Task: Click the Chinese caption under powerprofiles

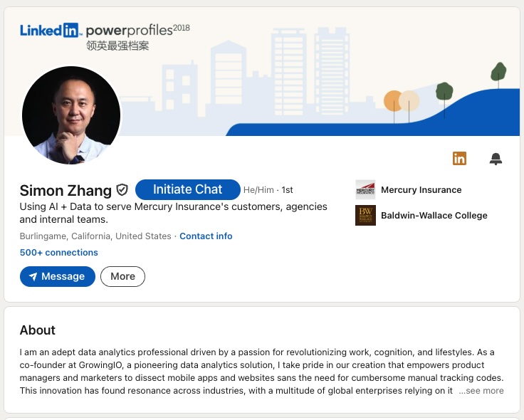Action: (x=117, y=46)
